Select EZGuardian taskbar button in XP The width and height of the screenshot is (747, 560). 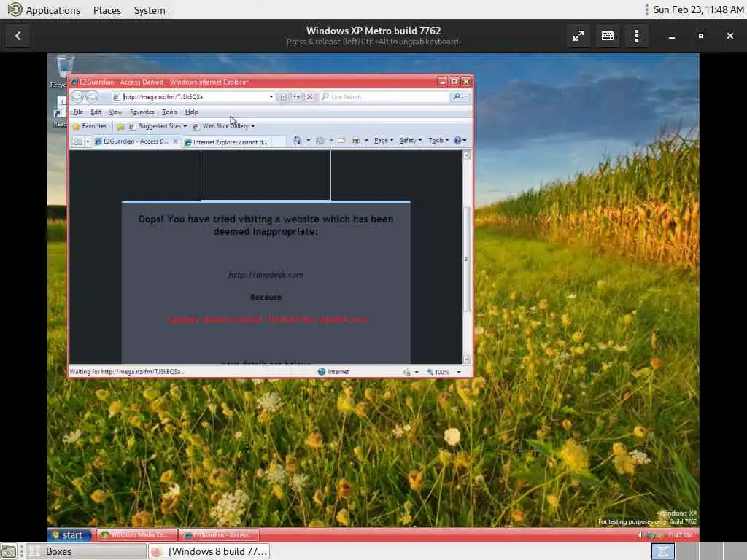click(219, 535)
